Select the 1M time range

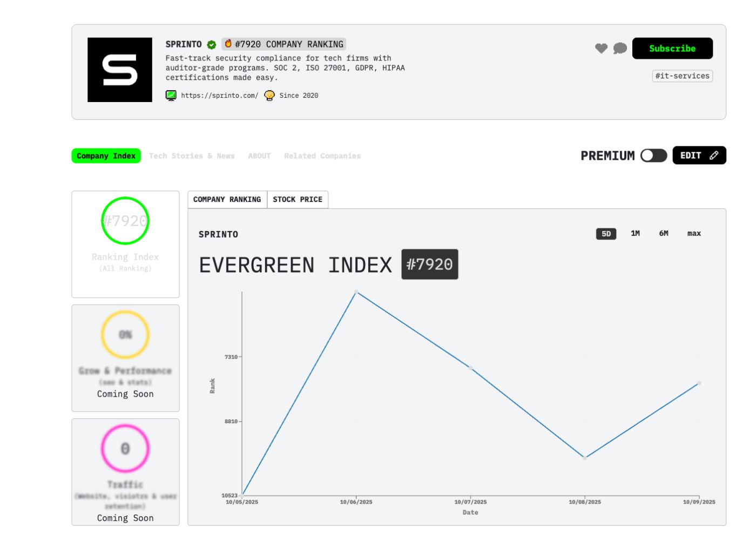(x=635, y=234)
